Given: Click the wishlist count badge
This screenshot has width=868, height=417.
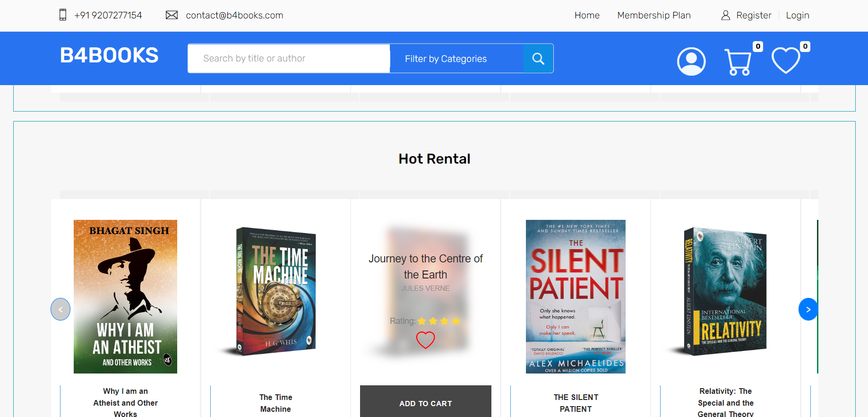Looking at the screenshot, I should [x=805, y=46].
